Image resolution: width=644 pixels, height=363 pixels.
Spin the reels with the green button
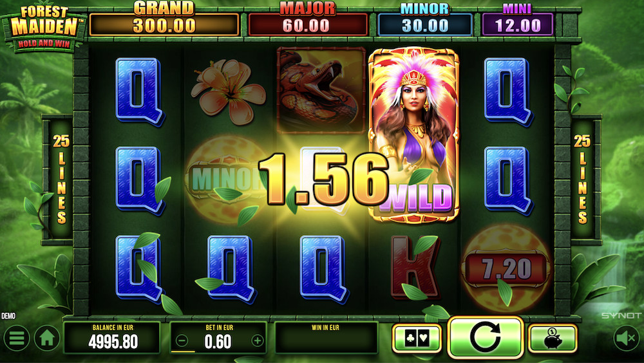click(x=485, y=337)
